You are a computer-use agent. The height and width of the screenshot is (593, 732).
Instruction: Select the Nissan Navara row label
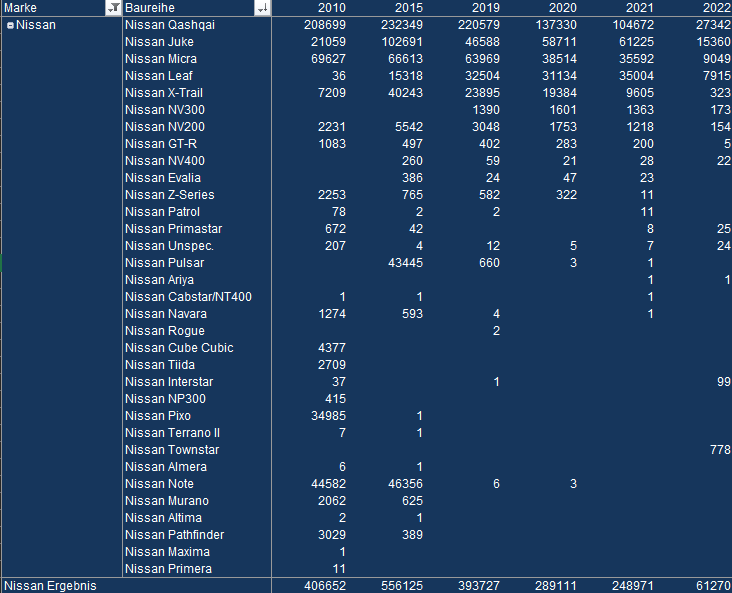coord(166,314)
